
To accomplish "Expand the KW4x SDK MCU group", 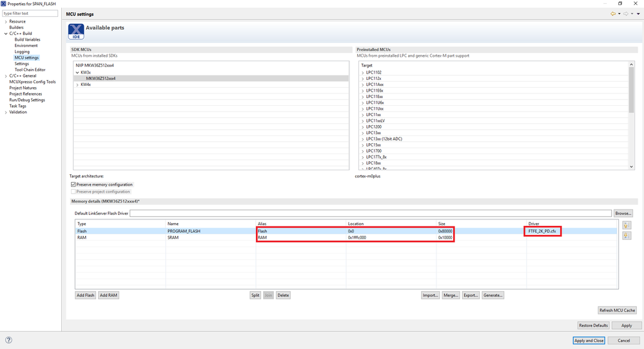I will (77, 85).
